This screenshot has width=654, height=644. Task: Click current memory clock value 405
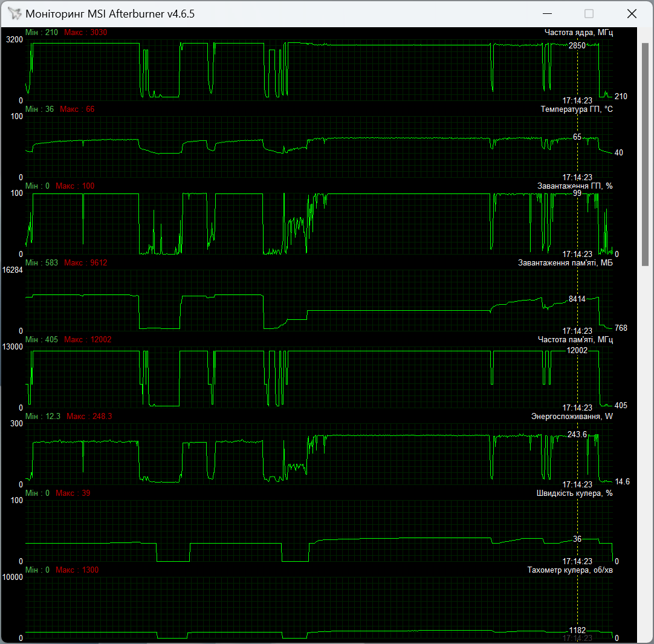[x=621, y=406]
